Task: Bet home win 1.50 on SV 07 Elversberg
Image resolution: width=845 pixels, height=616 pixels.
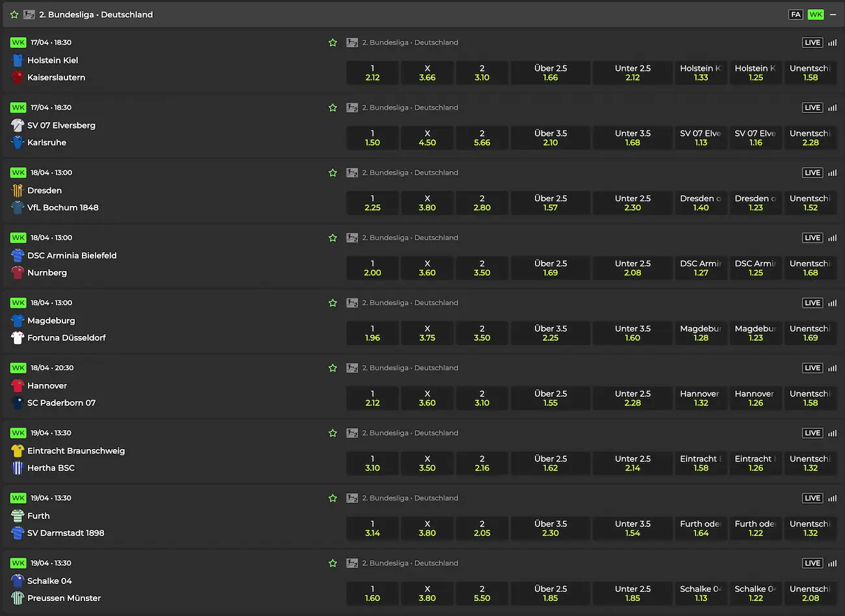Action: pos(372,138)
